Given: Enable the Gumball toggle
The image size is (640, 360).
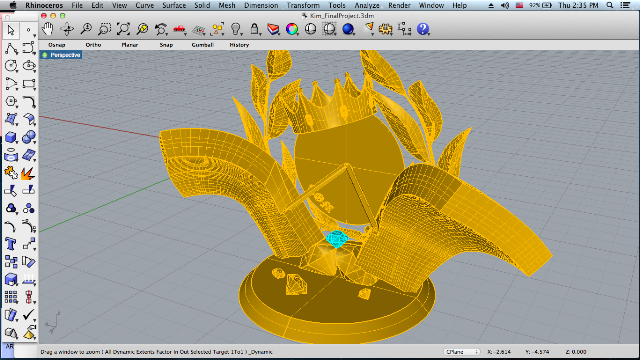Looking at the screenshot, I should [202, 45].
